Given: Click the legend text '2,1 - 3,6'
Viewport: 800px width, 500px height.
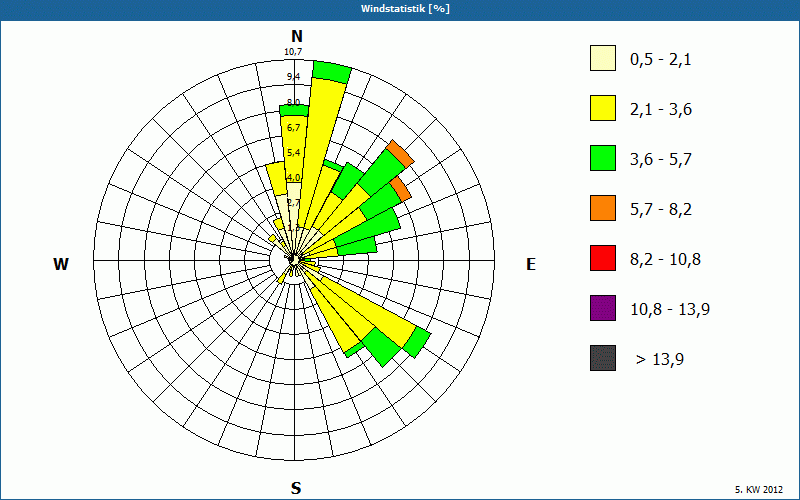Looking at the screenshot, I should [x=661, y=110].
